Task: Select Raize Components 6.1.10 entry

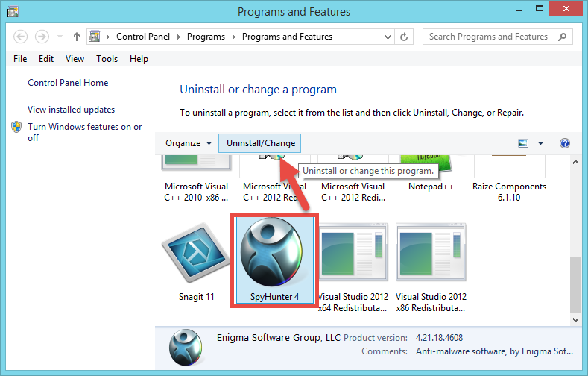Action: pos(509,179)
